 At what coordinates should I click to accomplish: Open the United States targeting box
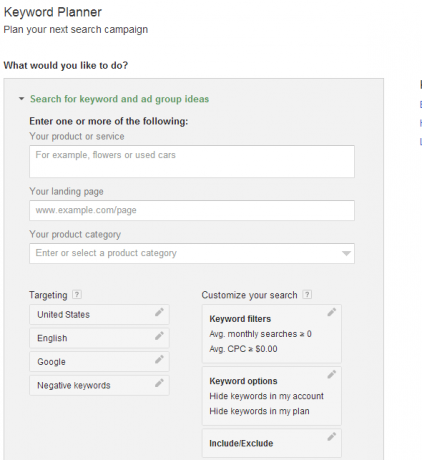coord(99,314)
